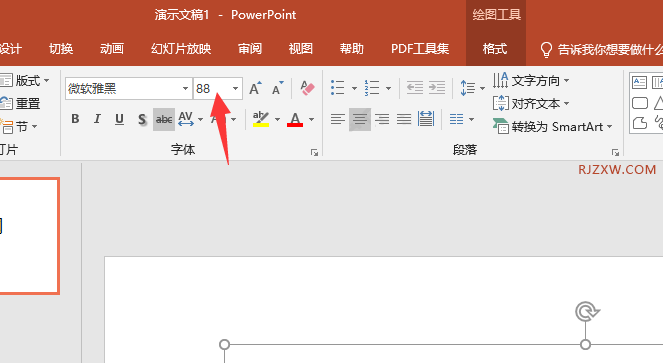Click 告诉我你想要做什么 search box
Image resolution: width=663 pixels, height=363 pixels.
[601, 50]
